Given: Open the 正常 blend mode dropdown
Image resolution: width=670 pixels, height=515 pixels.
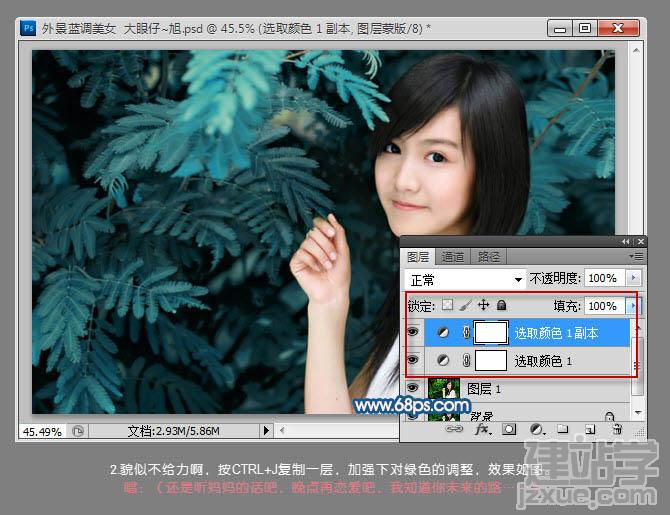Looking at the screenshot, I should [x=465, y=280].
